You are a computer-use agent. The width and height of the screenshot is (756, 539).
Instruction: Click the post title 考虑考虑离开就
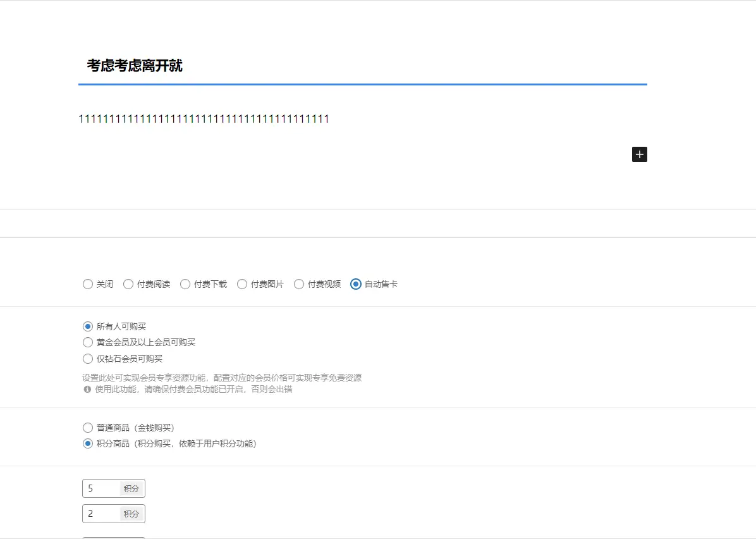point(135,66)
